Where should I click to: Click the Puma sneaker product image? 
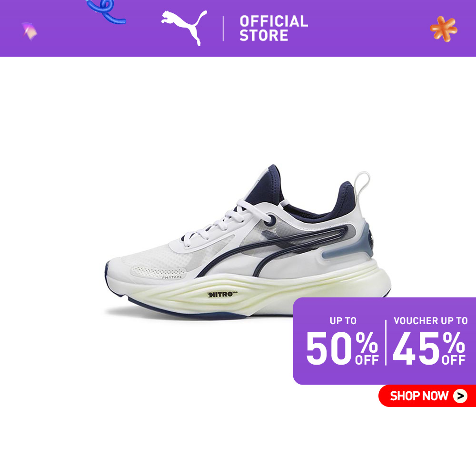[x=248, y=242]
